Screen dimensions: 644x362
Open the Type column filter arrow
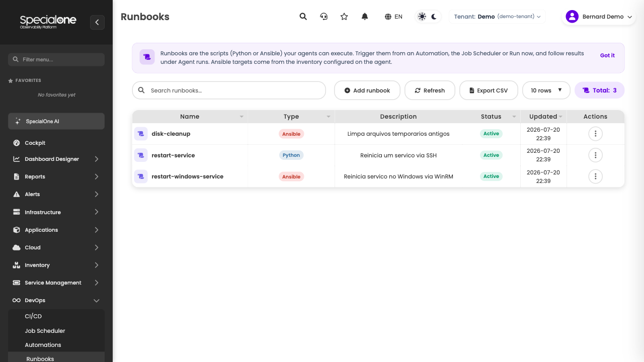click(x=329, y=117)
